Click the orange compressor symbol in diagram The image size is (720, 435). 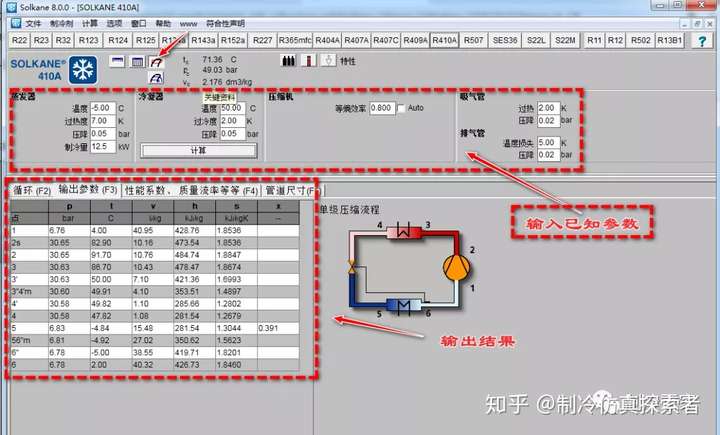[x=456, y=267]
